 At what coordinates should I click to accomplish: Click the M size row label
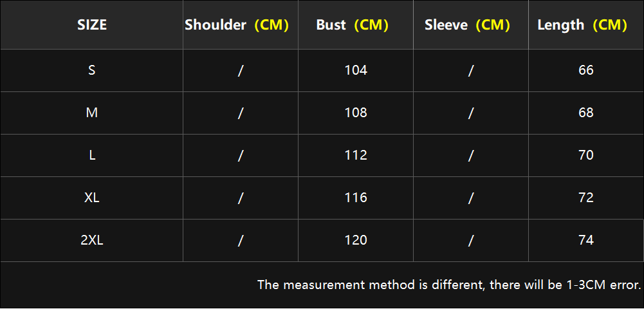click(x=91, y=113)
